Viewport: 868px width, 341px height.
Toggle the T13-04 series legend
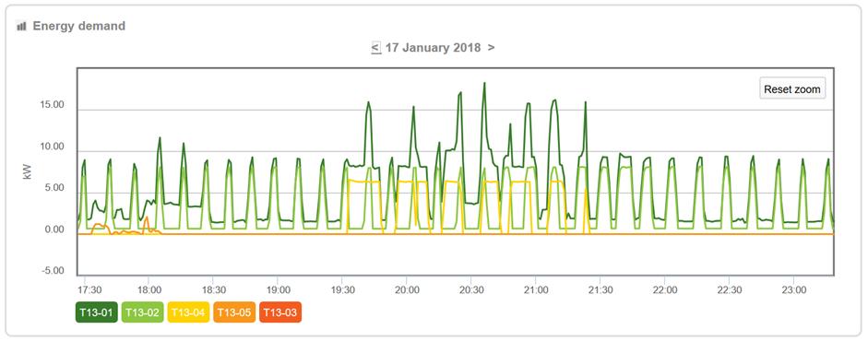[188, 312]
